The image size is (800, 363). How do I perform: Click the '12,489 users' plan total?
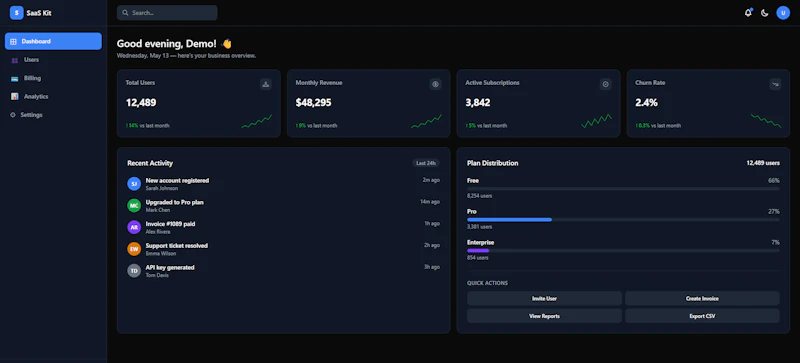click(x=763, y=163)
